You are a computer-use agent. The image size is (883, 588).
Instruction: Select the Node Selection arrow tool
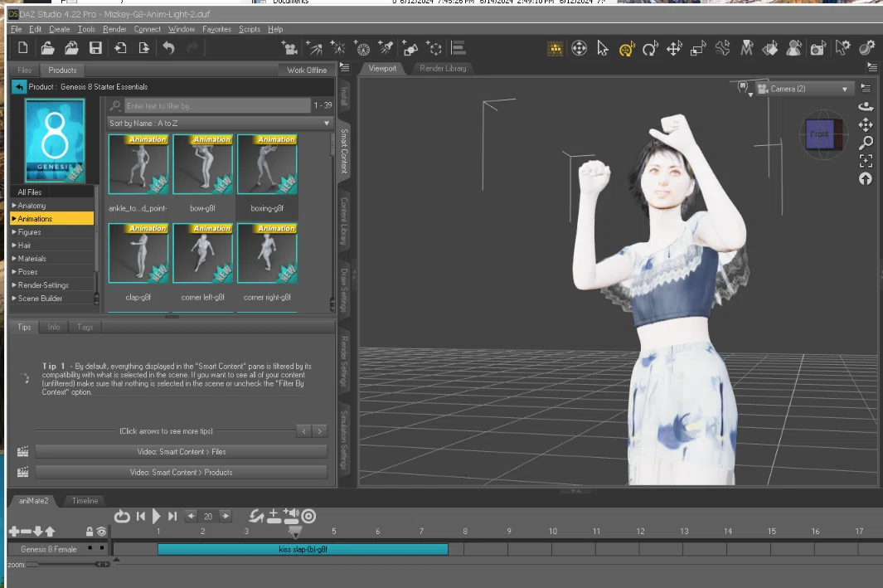pyautogui.click(x=603, y=49)
